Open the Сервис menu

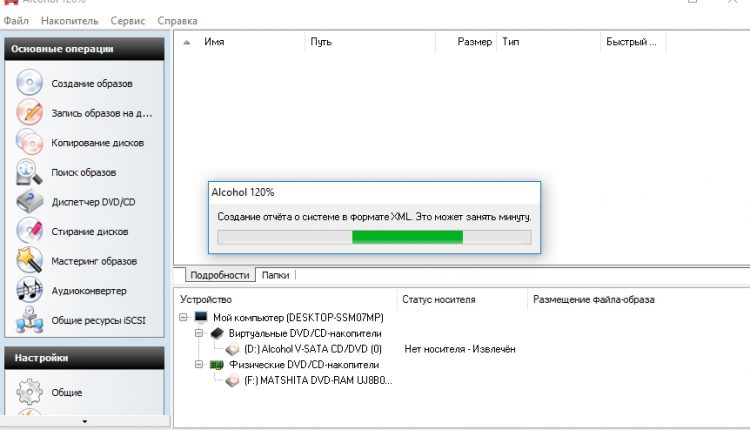[x=128, y=21]
